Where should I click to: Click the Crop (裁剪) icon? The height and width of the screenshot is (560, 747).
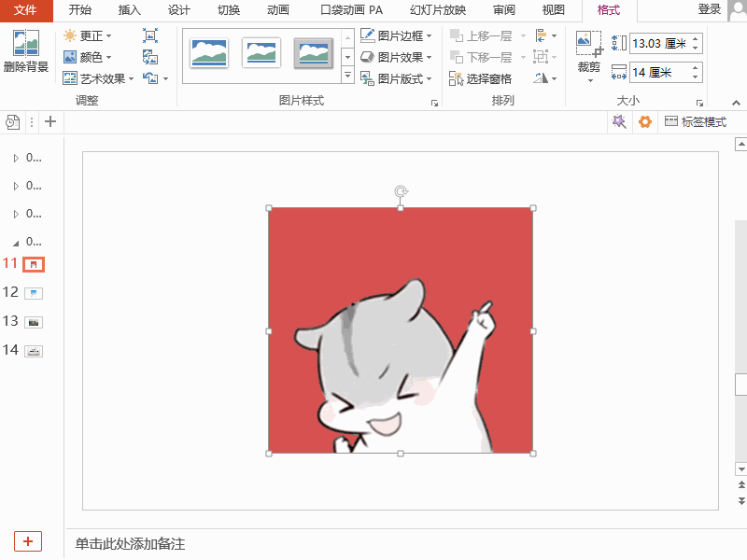[x=589, y=44]
